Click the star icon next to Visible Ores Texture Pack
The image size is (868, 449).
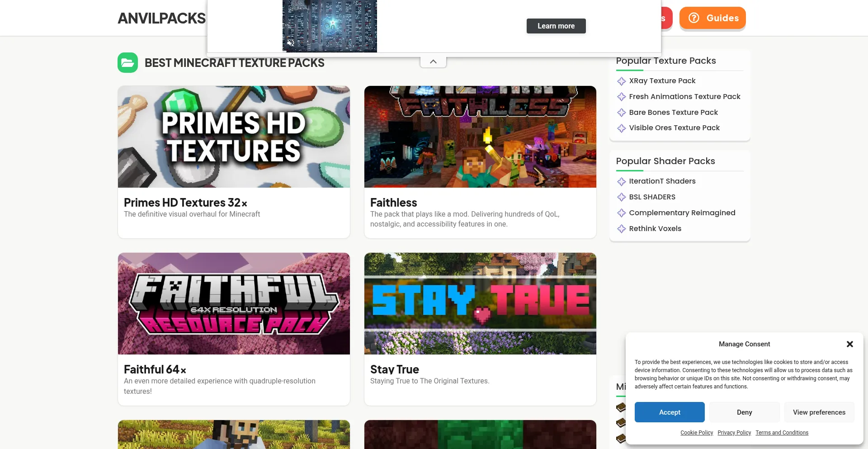tap(622, 128)
